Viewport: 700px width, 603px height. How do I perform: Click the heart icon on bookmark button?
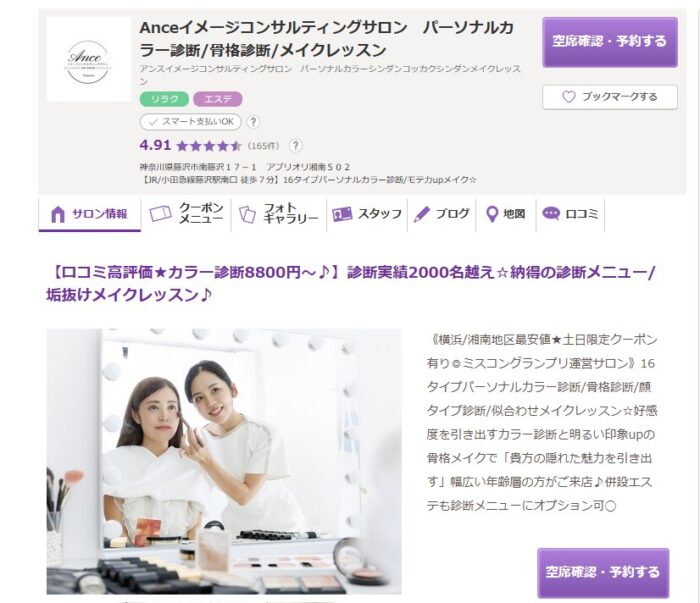[568, 97]
